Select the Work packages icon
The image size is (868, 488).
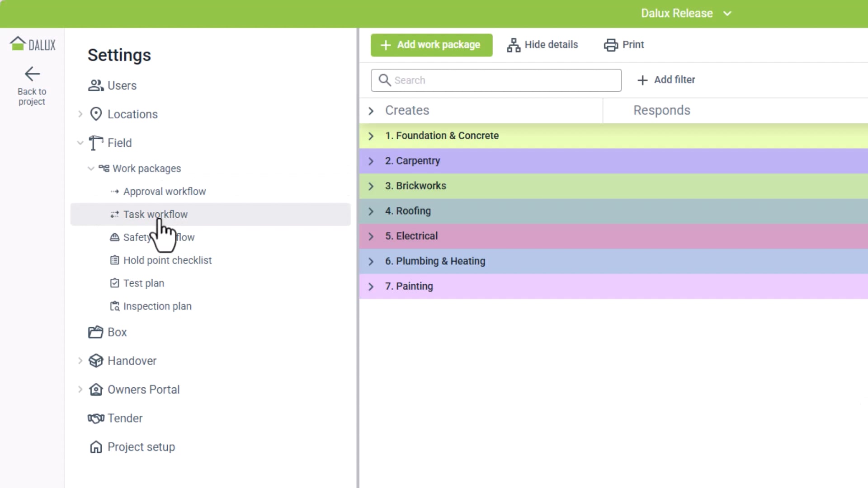[103, 168]
